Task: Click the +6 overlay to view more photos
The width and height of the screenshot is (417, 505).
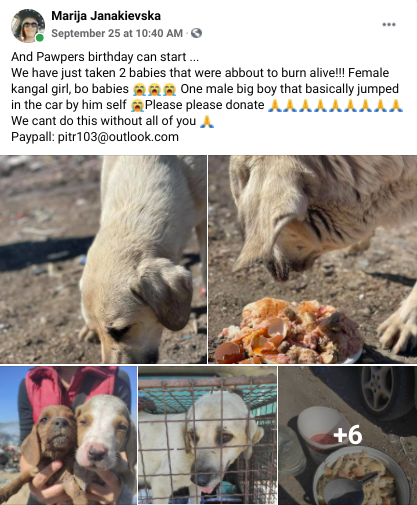Action: pyautogui.click(x=348, y=435)
